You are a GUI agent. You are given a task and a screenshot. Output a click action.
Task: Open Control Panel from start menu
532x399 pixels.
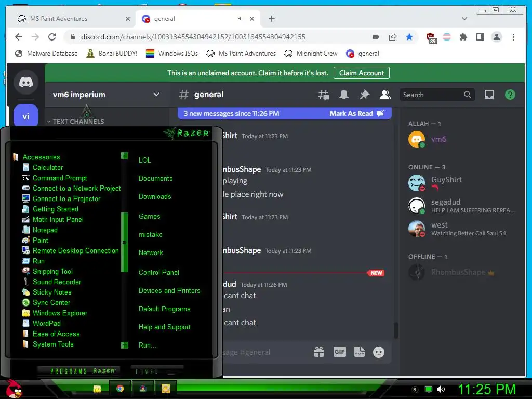click(159, 272)
